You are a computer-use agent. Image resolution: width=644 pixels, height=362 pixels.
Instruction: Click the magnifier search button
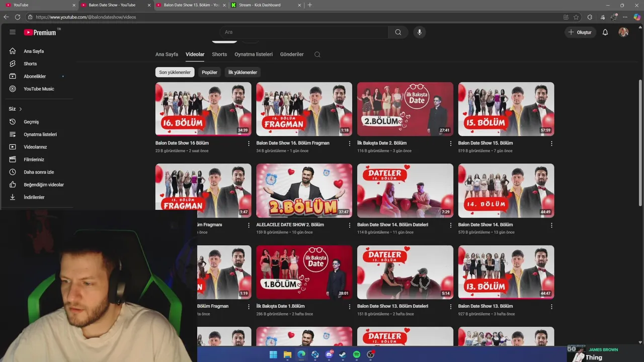398,32
